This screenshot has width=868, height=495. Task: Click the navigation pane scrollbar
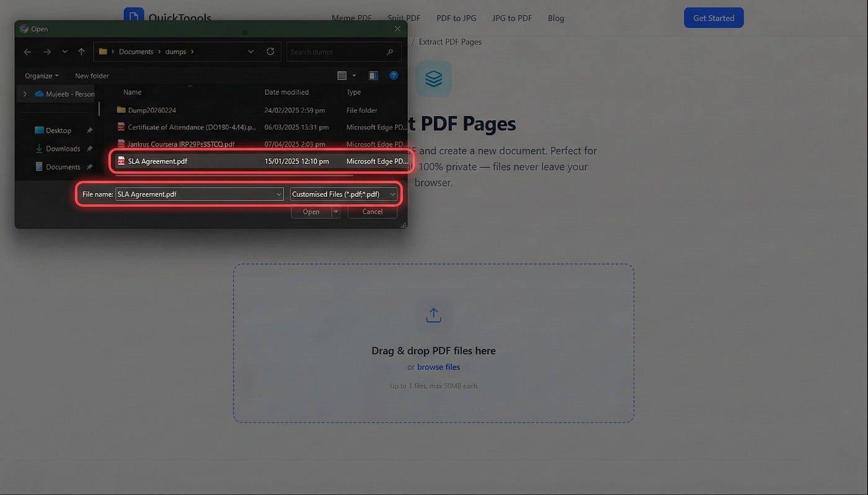click(x=99, y=109)
